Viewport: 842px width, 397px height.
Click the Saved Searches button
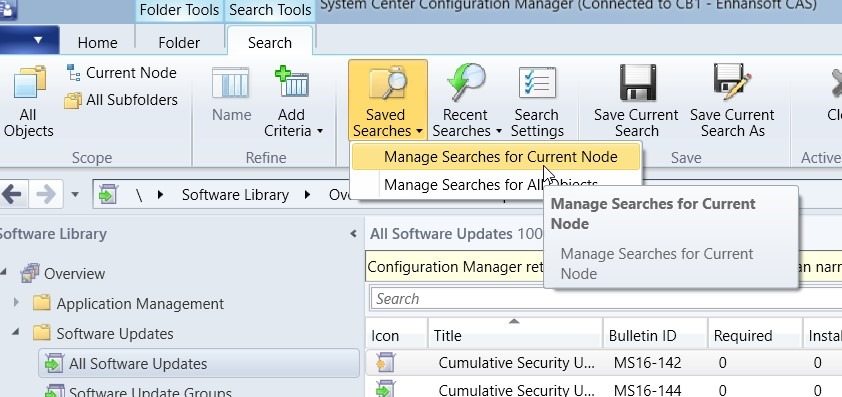pos(388,100)
